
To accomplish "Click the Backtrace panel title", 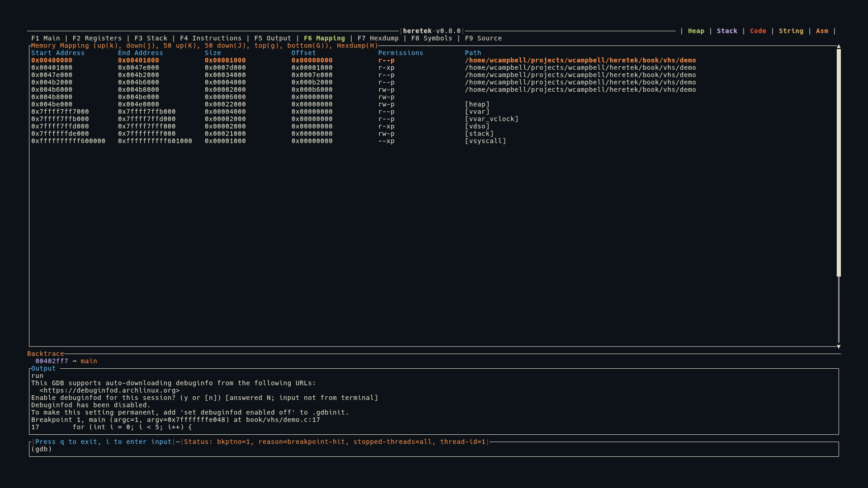I will click(45, 354).
